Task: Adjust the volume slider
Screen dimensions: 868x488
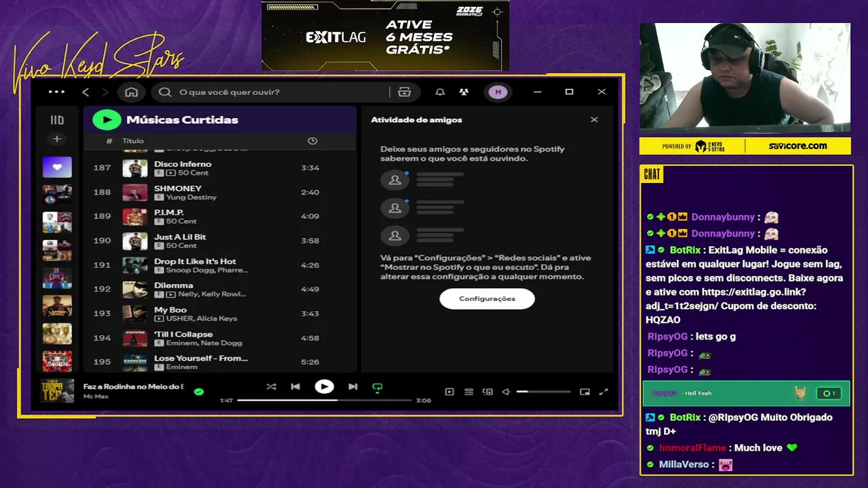Action: 543,392
